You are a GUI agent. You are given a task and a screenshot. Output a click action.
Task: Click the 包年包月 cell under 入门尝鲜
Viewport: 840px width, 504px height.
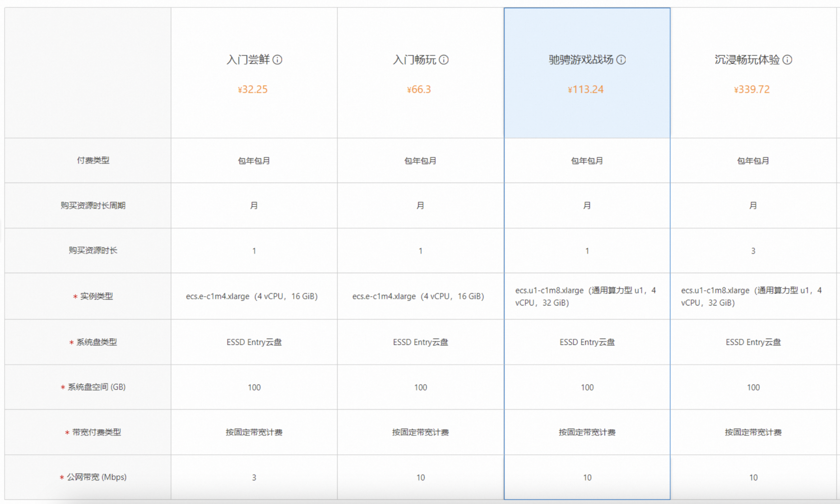pos(253,161)
